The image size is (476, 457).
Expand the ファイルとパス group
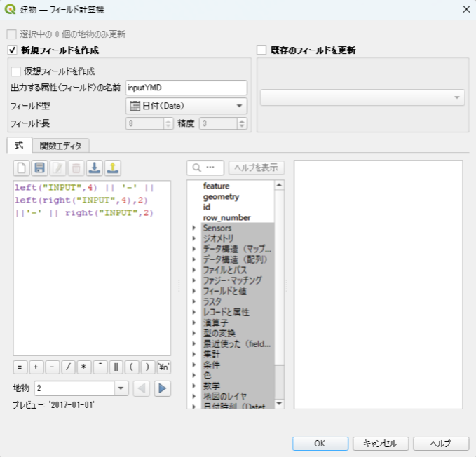click(x=194, y=270)
